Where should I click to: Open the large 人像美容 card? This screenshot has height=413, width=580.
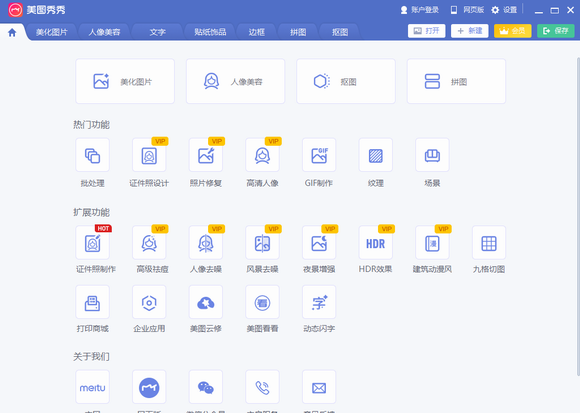pos(236,81)
